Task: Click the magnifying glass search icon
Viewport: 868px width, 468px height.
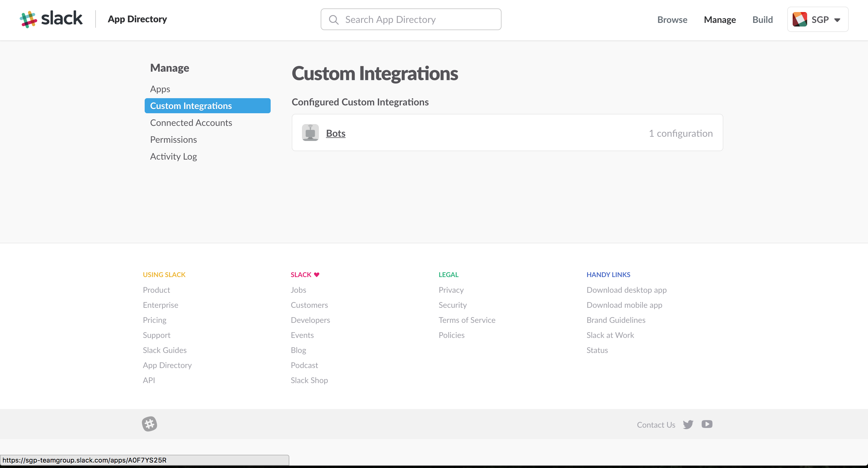Action: click(x=334, y=19)
